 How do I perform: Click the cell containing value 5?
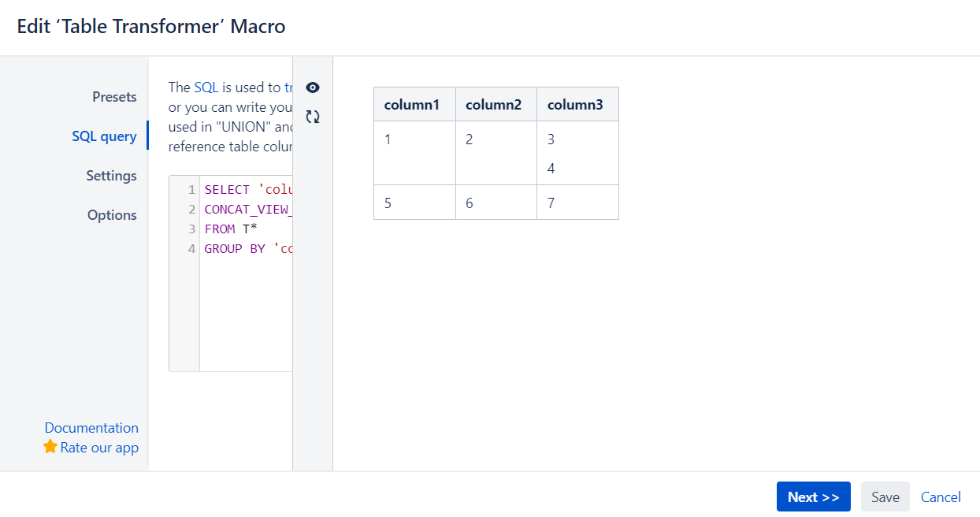tap(414, 202)
